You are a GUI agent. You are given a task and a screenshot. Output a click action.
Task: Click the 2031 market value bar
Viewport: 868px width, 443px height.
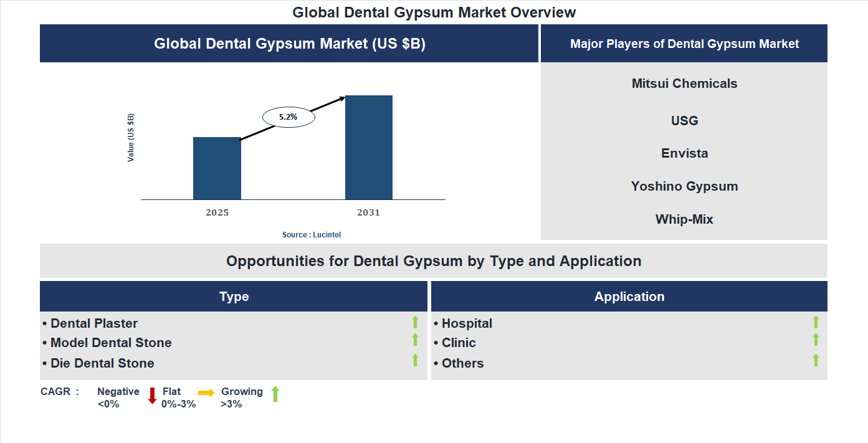point(369,146)
